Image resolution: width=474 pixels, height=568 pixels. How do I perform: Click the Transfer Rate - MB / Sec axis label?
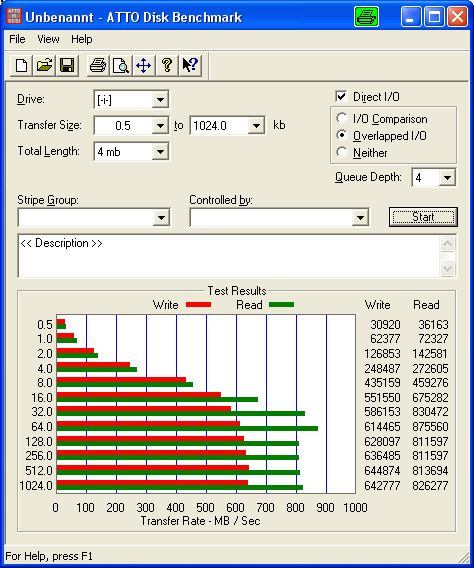200,521
